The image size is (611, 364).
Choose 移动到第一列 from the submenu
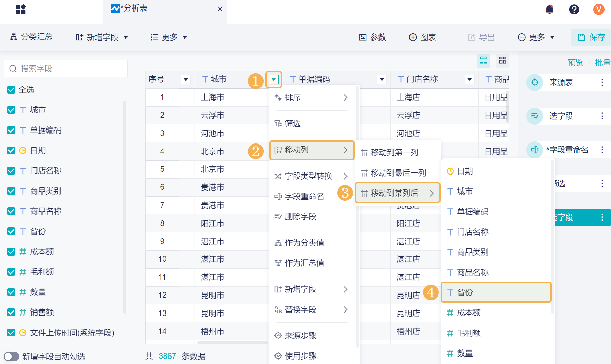point(394,152)
